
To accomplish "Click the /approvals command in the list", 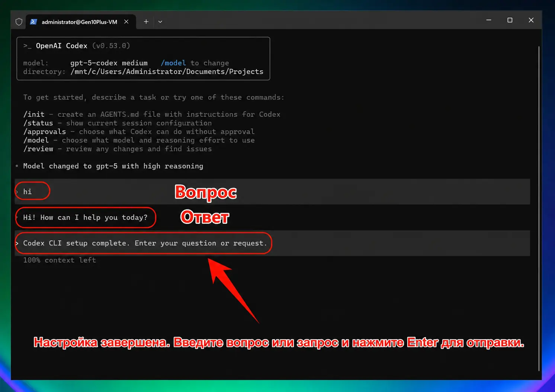I will coord(45,131).
